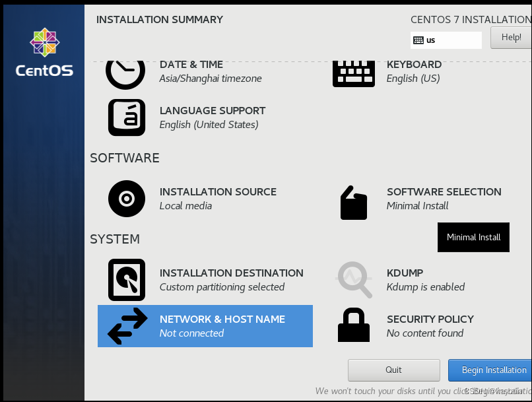Open the SECURITY POLICY heading
The width and height of the screenshot is (532, 402).
[430, 319]
